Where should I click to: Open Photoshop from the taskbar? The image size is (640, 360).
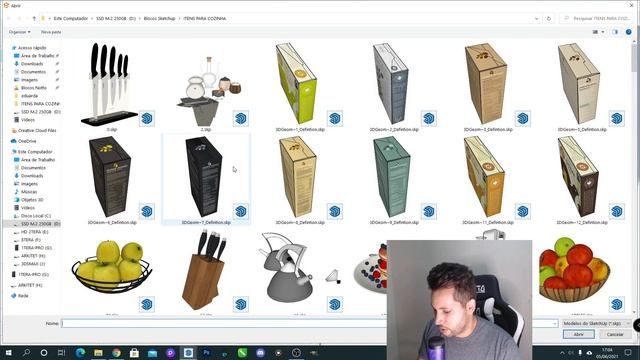point(206,353)
